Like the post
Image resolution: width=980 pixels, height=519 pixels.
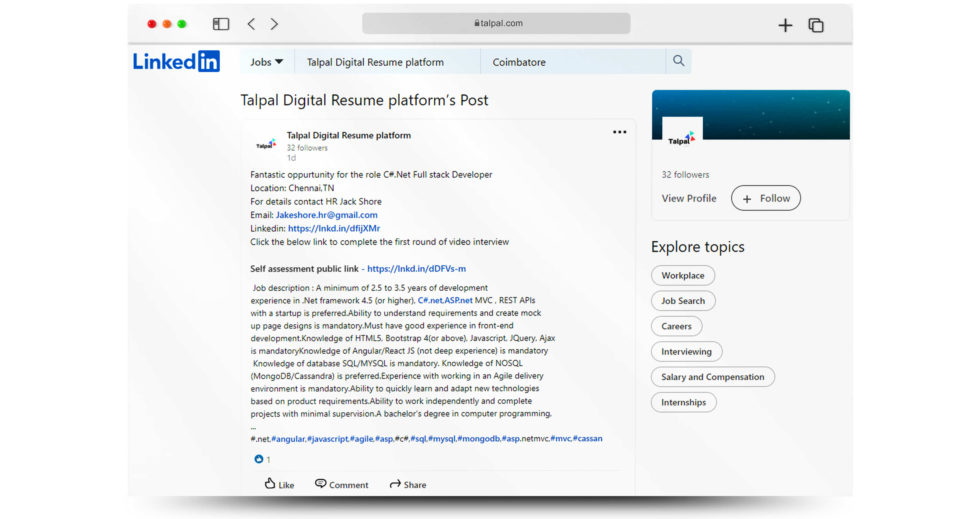coord(279,484)
